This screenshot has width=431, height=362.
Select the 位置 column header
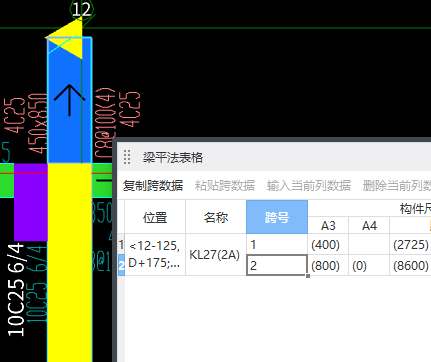click(155, 217)
